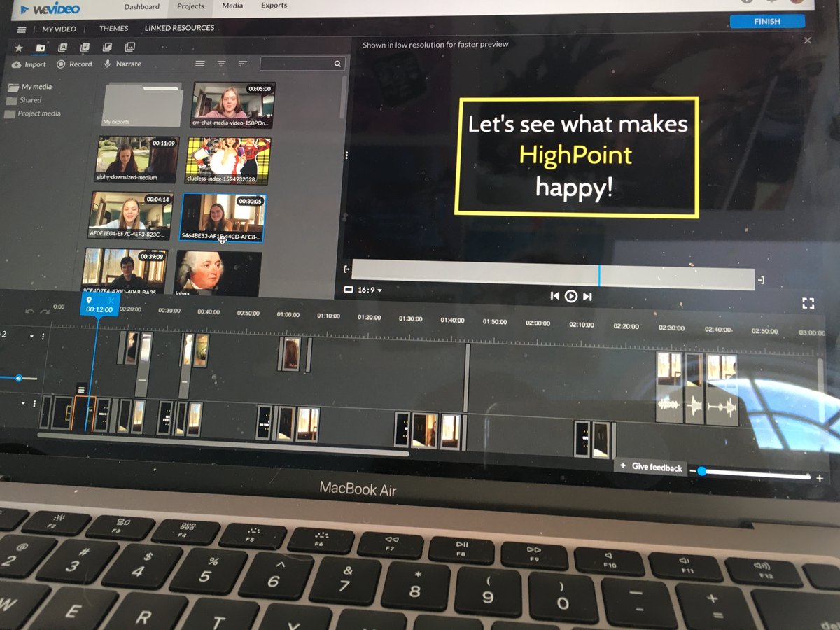
Task: Open the Transitions tab icon
Action: (107, 48)
